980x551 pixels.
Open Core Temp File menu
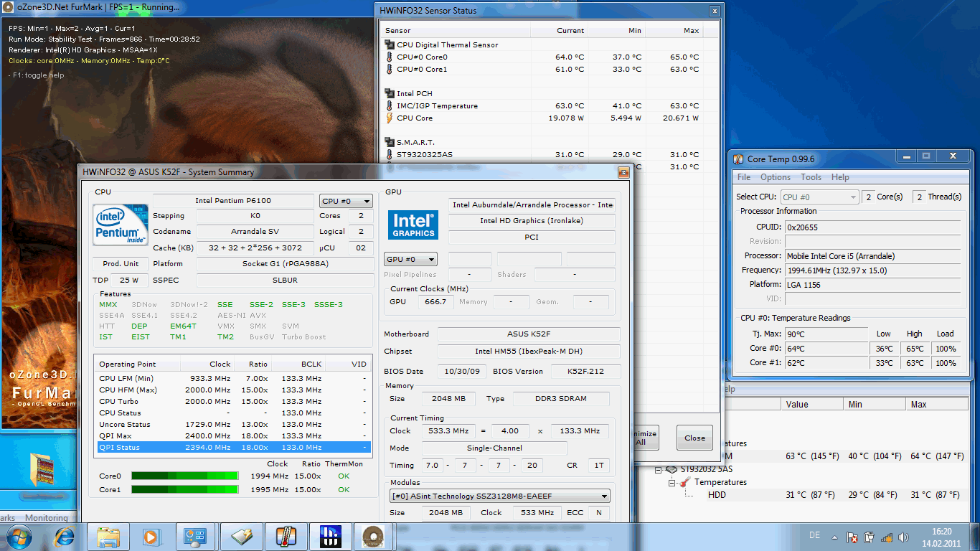744,177
